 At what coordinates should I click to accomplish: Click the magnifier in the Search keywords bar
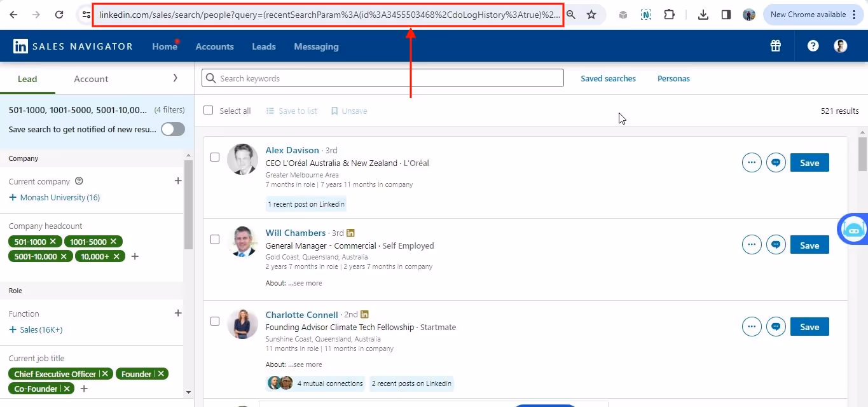[210, 78]
